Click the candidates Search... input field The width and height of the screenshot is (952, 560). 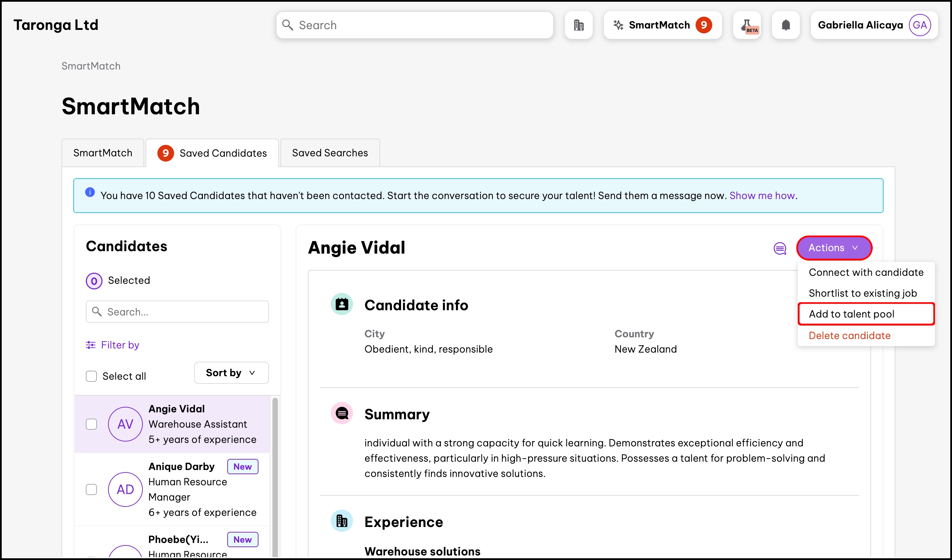tap(178, 312)
